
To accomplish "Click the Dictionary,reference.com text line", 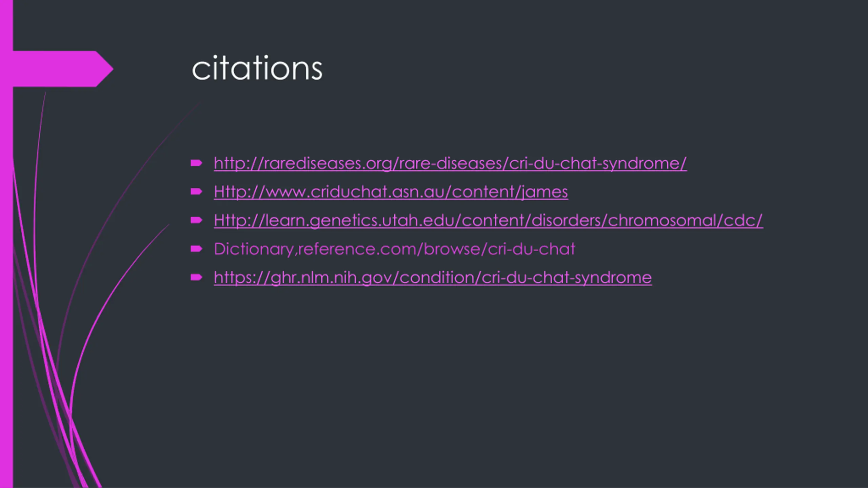I will click(x=395, y=249).
